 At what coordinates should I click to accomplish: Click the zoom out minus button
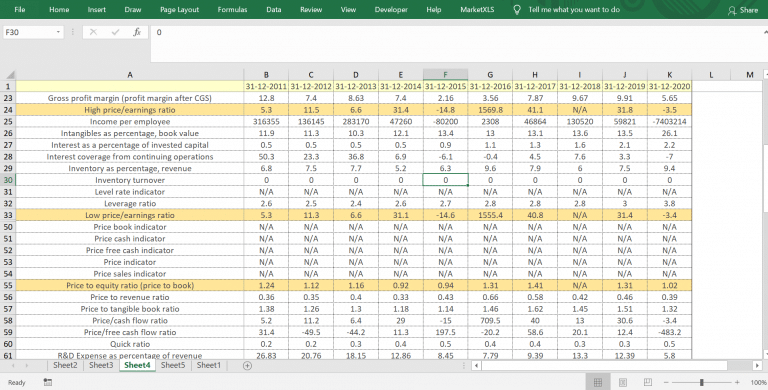pos(666,382)
